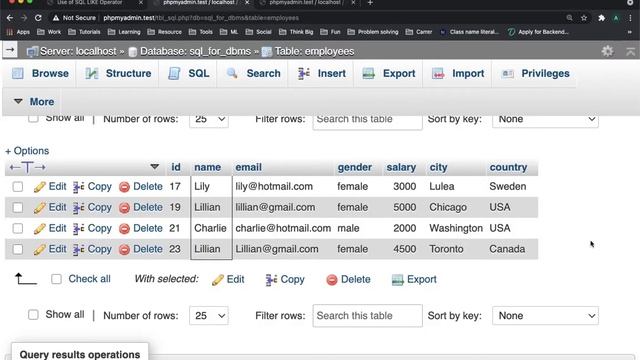Open the column visibility dropdown arrow

point(154,167)
